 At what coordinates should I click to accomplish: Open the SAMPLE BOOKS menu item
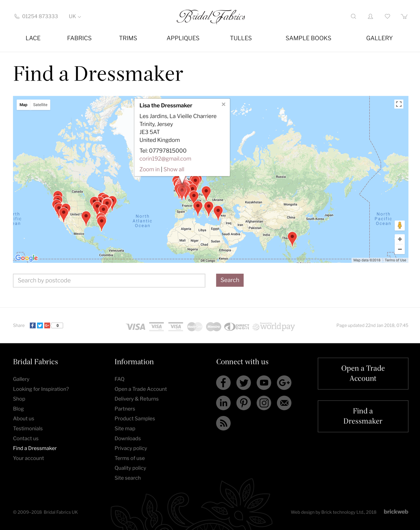(308, 38)
